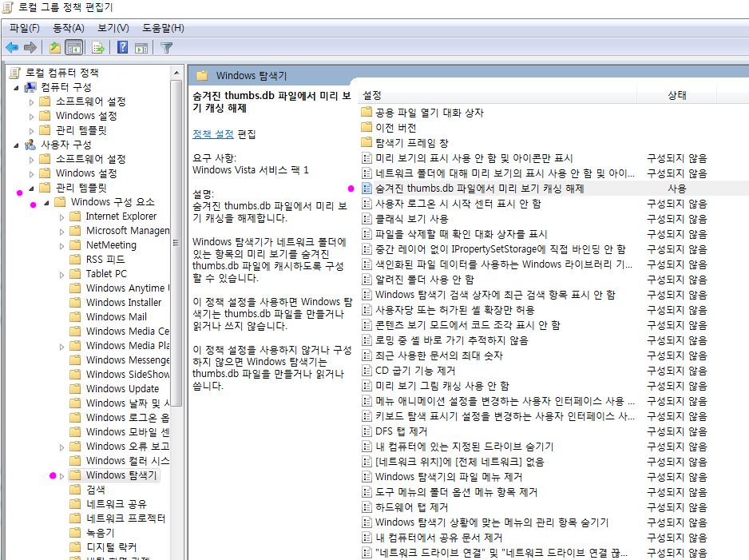Open the Help toolbar icon
This screenshot has width=749, height=560.
click(123, 47)
